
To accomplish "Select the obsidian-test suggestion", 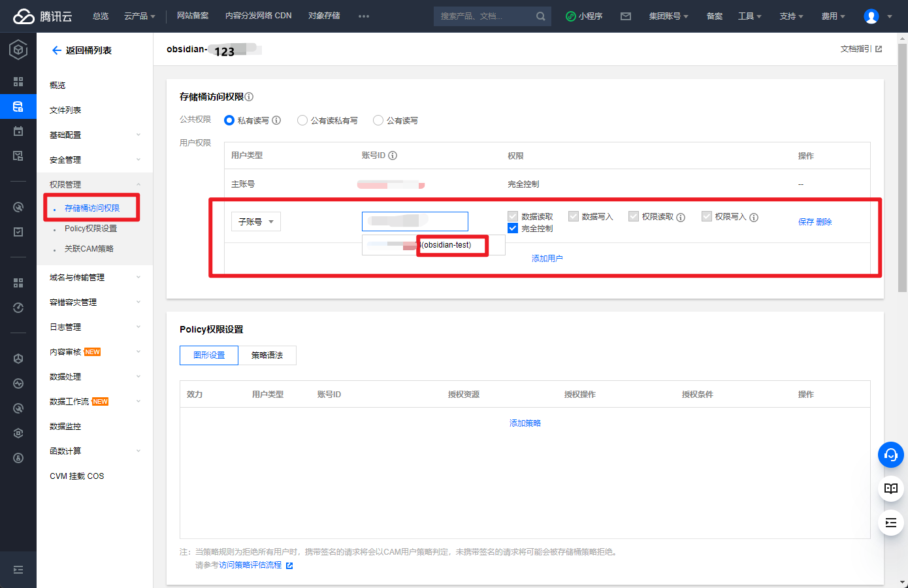I will click(x=434, y=245).
